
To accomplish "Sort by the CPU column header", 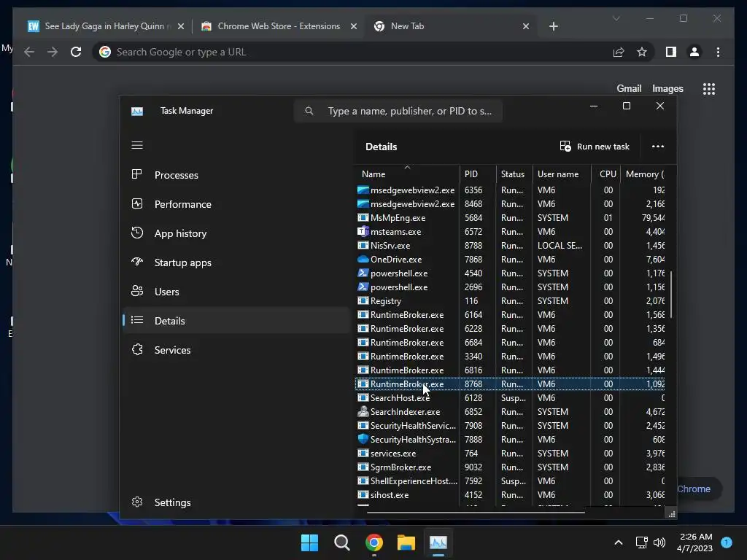I will (x=605, y=174).
